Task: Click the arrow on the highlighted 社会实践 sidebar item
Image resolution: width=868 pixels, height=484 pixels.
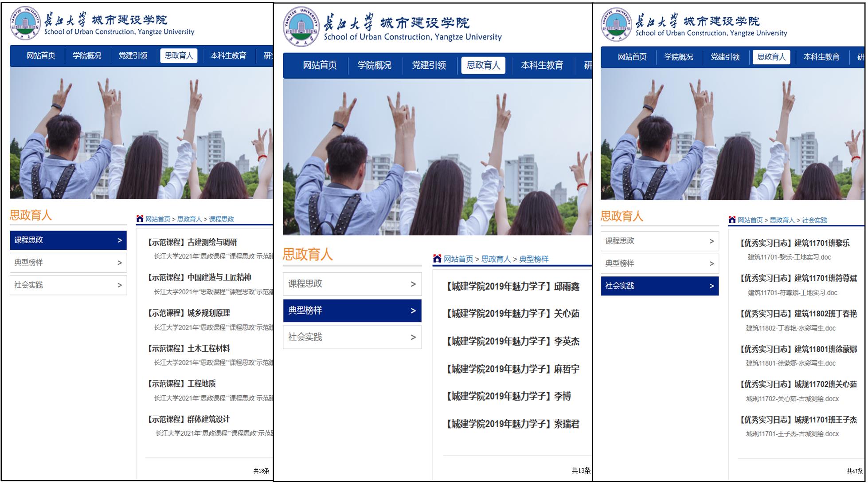Action: tap(712, 286)
